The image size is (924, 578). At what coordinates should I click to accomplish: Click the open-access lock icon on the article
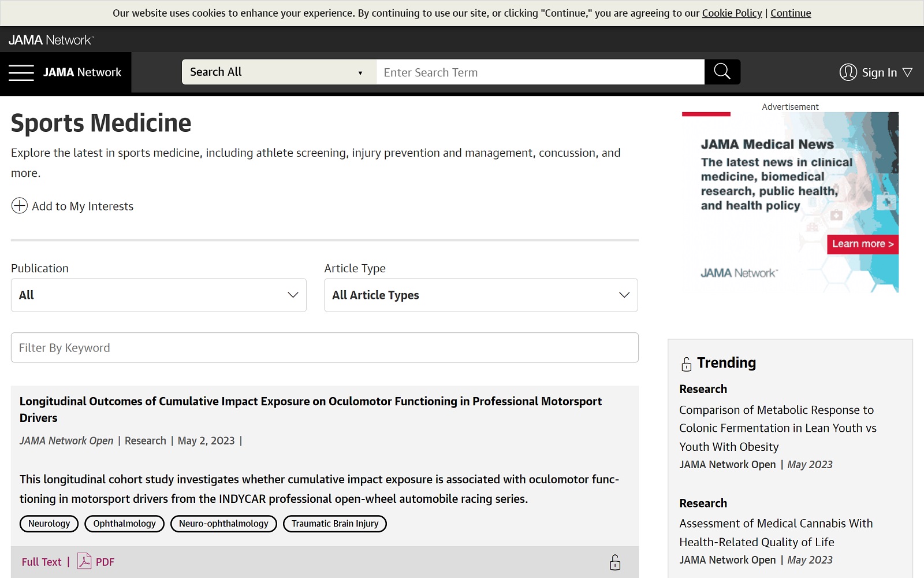click(615, 562)
